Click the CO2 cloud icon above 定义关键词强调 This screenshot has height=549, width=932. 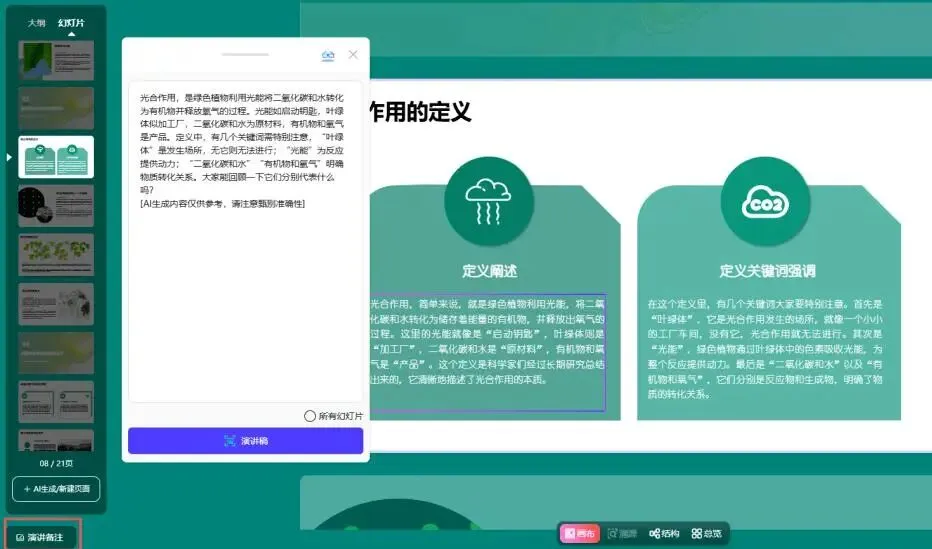coord(765,202)
